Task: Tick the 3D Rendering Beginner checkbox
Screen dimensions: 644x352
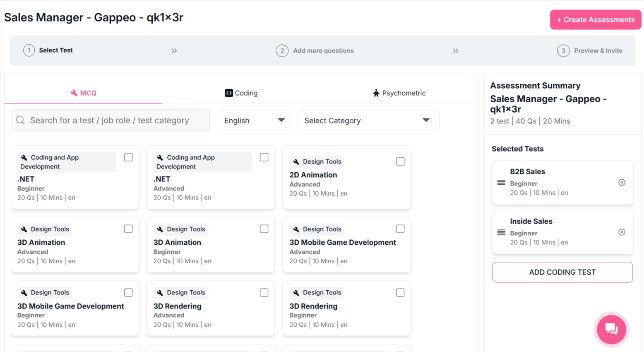Action: [x=400, y=293]
